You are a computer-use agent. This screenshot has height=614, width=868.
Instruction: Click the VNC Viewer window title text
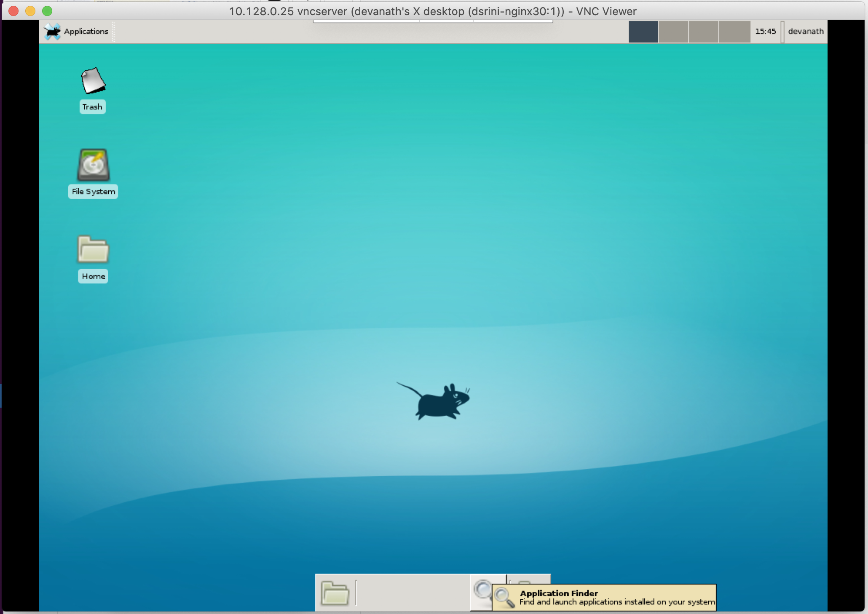tap(432, 11)
